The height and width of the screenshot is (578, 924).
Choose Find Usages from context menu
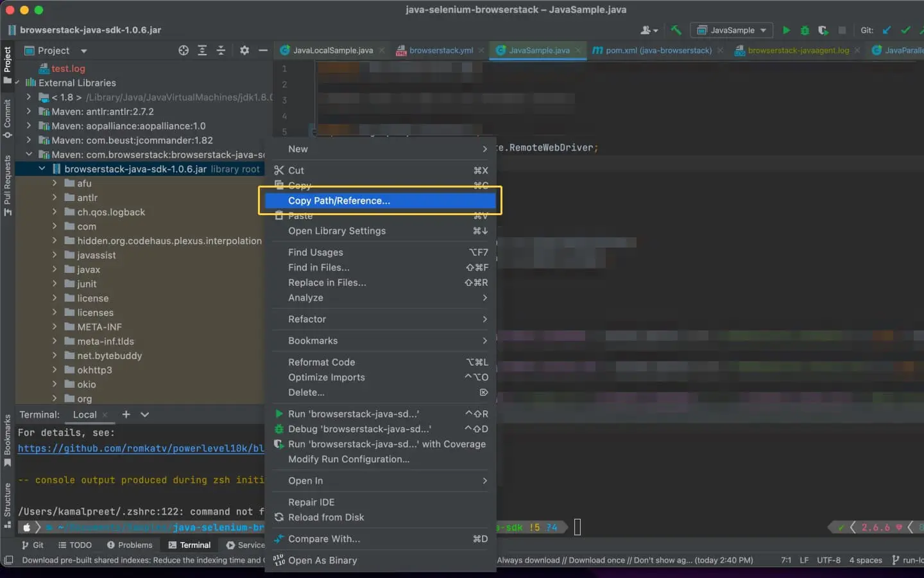pyautogui.click(x=316, y=252)
